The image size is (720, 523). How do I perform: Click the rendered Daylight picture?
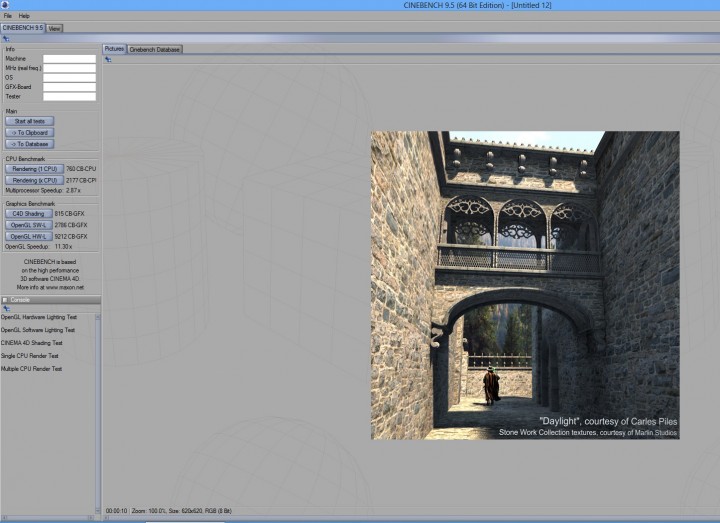[525, 285]
